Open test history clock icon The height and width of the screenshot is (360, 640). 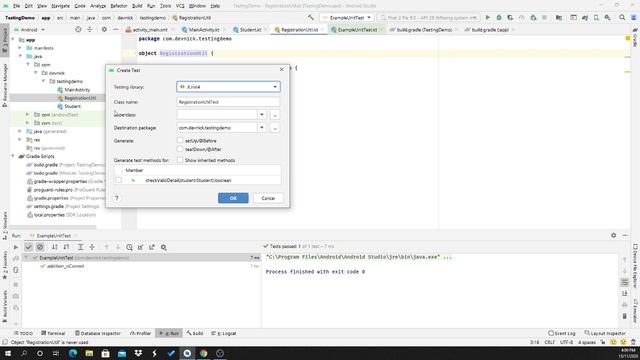coord(129,247)
